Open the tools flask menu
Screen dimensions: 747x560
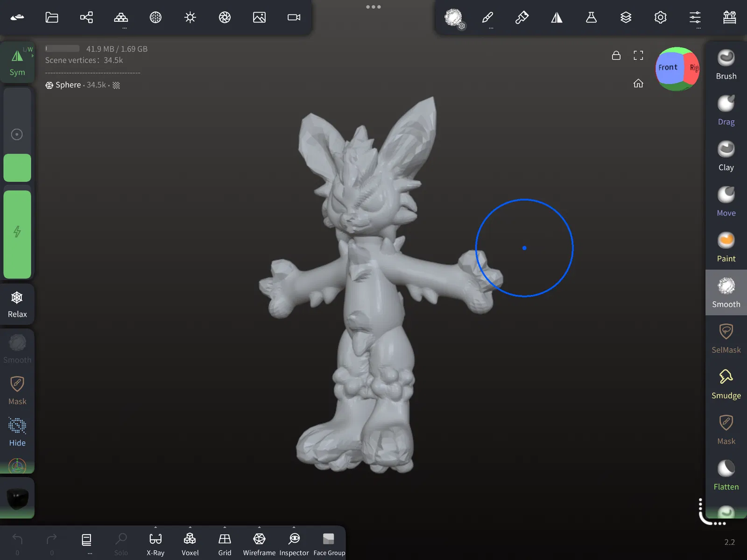[x=591, y=18]
